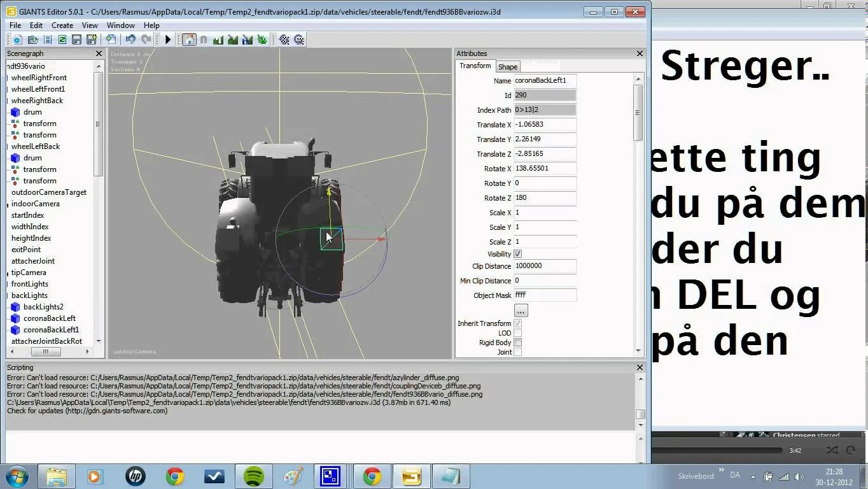This screenshot has width=868, height=489.
Task: Collapse the backLights node
Action: click(x=8, y=295)
